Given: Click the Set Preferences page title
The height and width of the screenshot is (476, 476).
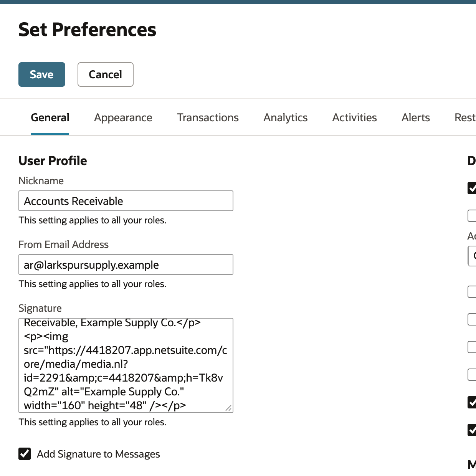Looking at the screenshot, I should point(88,30).
